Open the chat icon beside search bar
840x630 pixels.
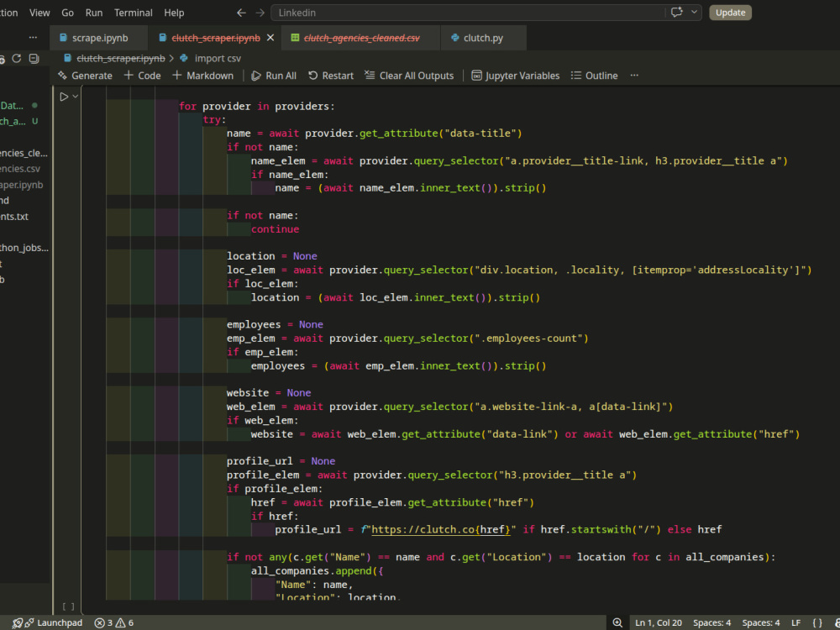pos(676,13)
